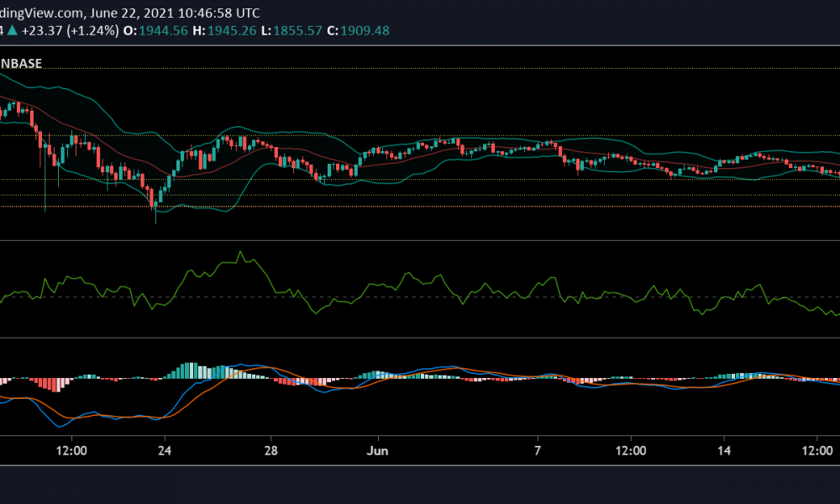840x504 pixels.
Task: Click the 14 date axis label
Action: [x=724, y=450]
